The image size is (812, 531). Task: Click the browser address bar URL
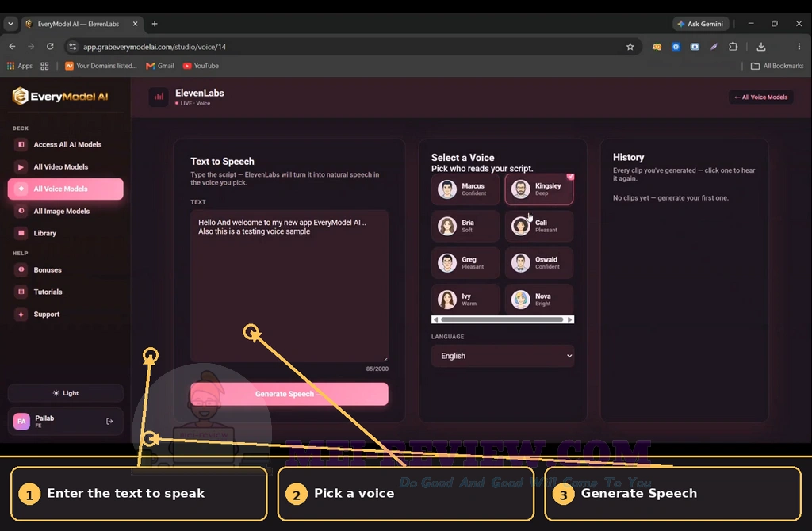click(155, 47)
